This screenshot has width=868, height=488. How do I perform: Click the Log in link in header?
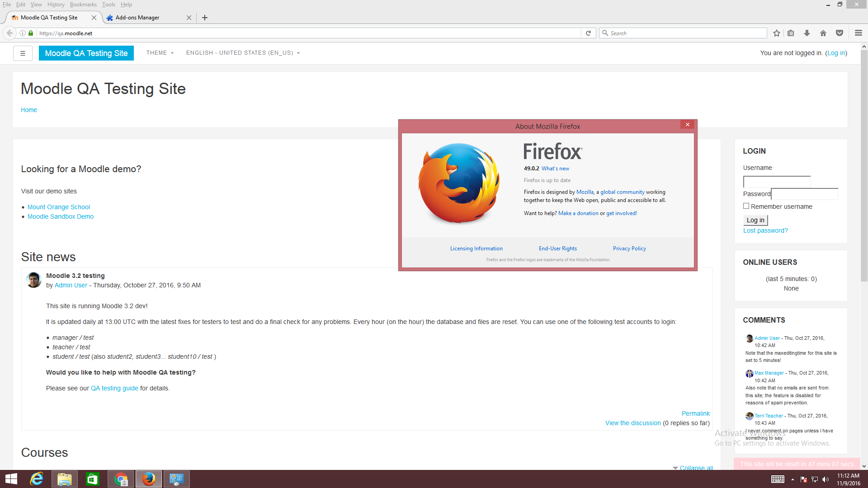836,53
